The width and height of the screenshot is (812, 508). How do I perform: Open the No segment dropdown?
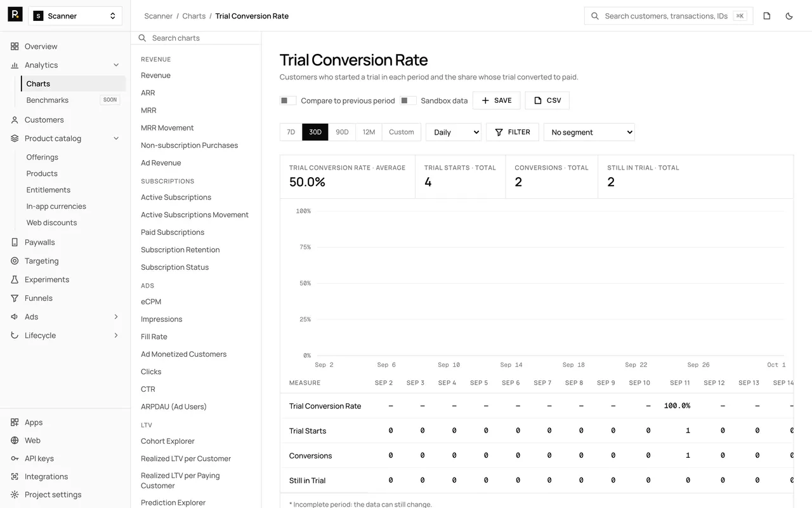point(589,132)
